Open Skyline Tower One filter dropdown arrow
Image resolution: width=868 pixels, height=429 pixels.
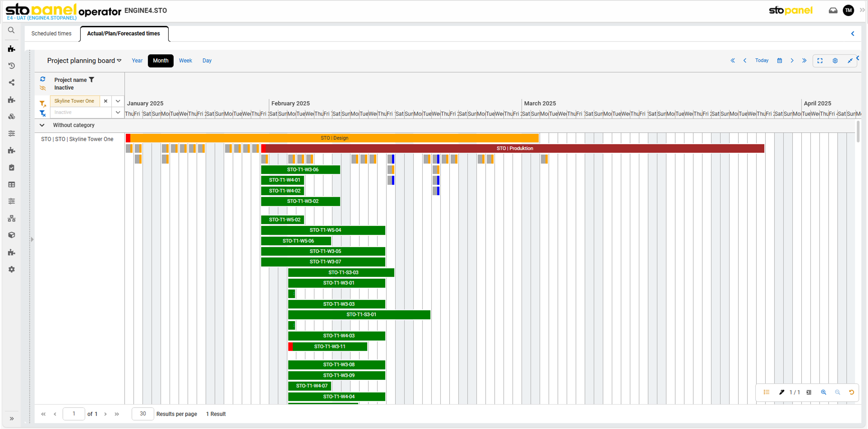(118, 101)
